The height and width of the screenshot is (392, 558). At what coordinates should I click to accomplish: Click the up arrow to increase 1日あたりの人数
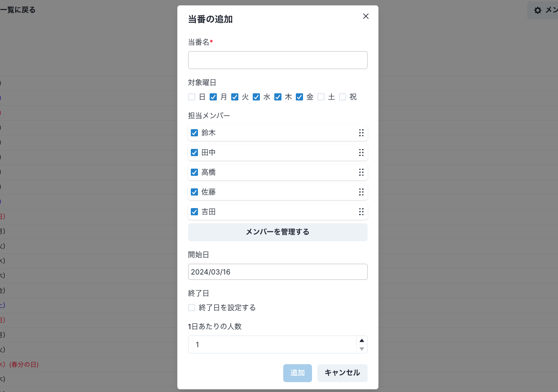pyautogui.click(x=362, y=341)
